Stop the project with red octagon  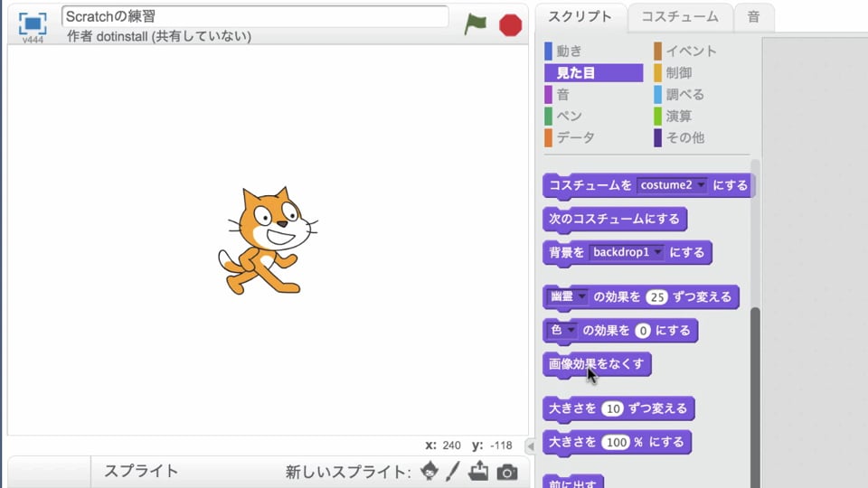[510, 25]
